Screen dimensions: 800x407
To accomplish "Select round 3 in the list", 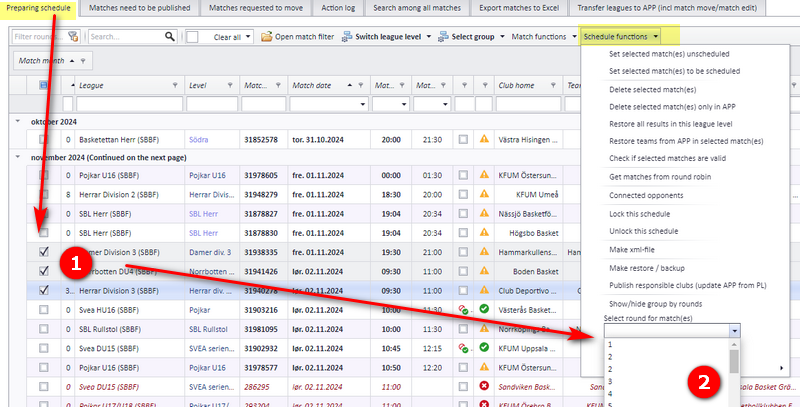I will (667, 381).
